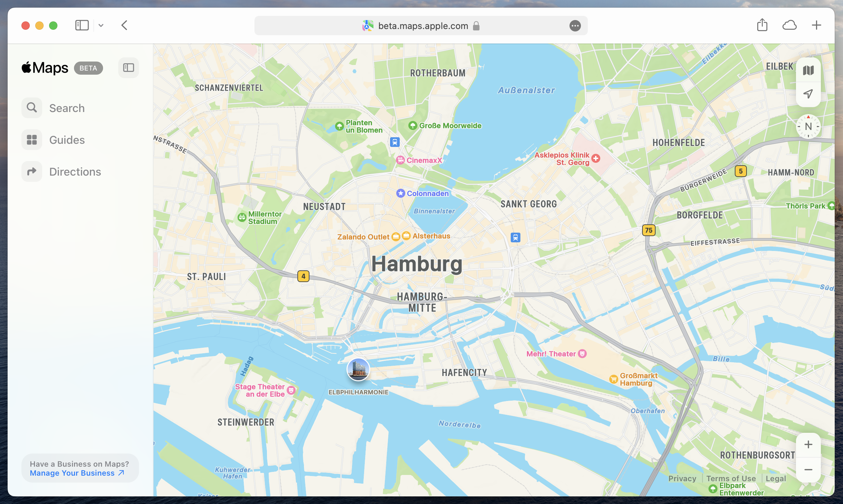843x504 pixels.
Task: Click the Zalando Outlet shopping marker
Action: (x=396, y=237)
